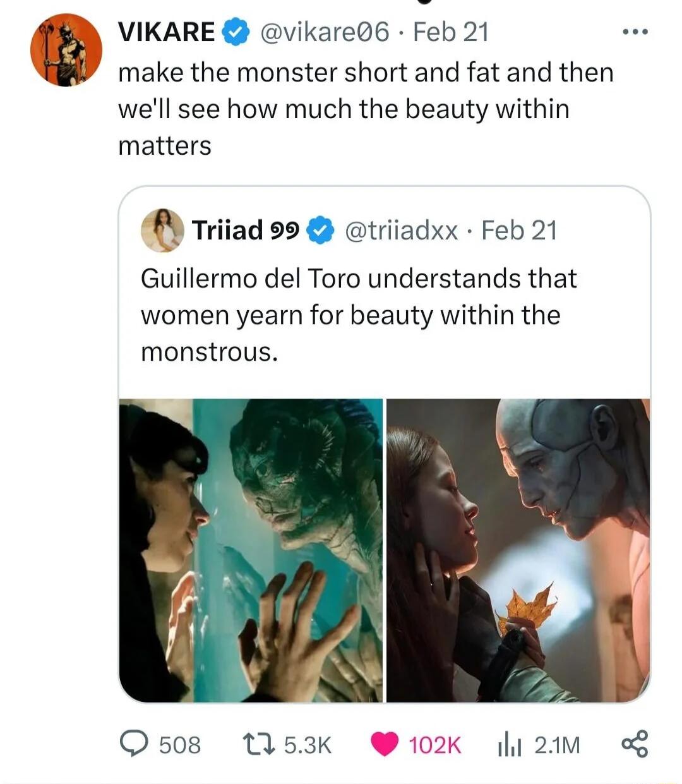Select the @triiadxx handle
This screenshot has height=784, width=682.
point(402,231)
